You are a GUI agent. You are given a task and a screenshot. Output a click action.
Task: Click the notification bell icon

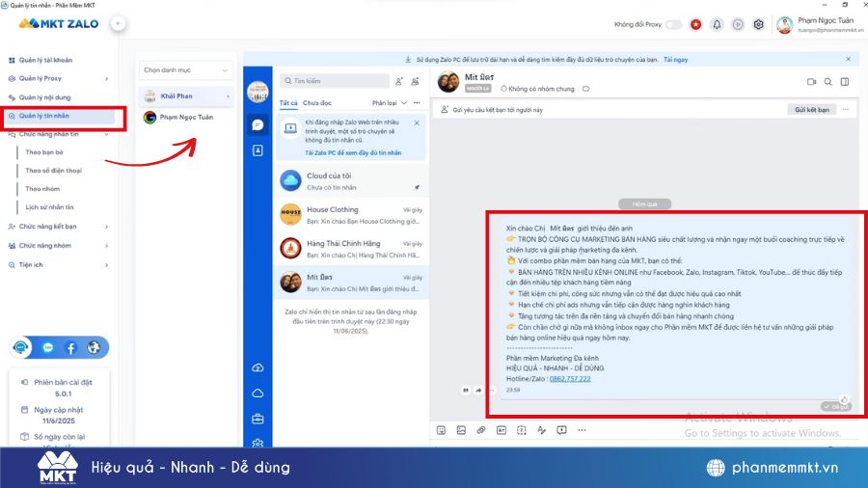pyautogui.click(x=717, y=24)
